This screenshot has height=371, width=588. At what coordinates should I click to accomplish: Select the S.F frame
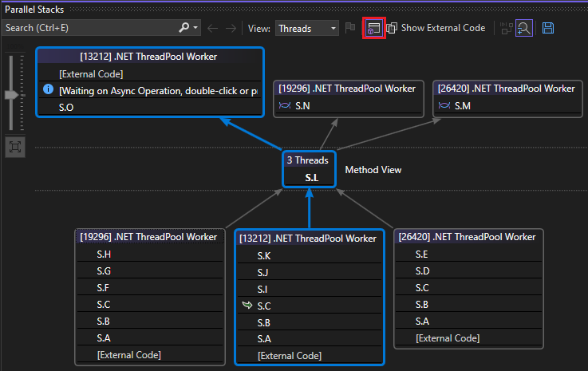click(x=150, y=288)
